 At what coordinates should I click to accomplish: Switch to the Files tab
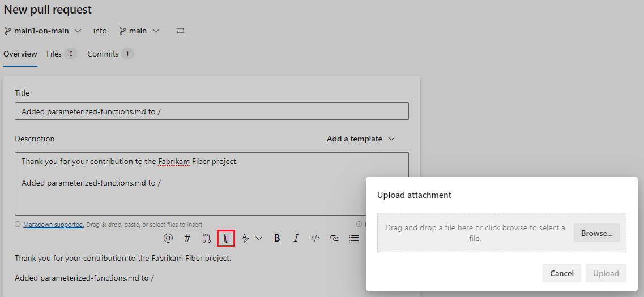click(x=61, y=54)
